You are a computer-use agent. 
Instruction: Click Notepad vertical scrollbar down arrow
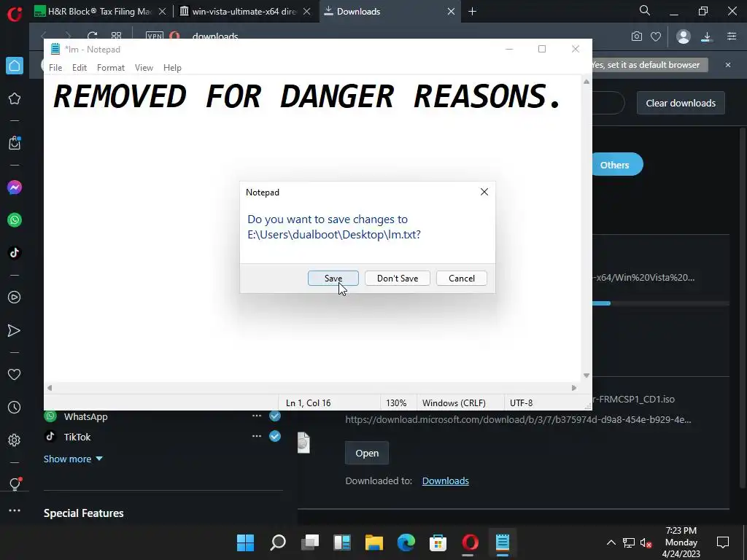(587, 376)
